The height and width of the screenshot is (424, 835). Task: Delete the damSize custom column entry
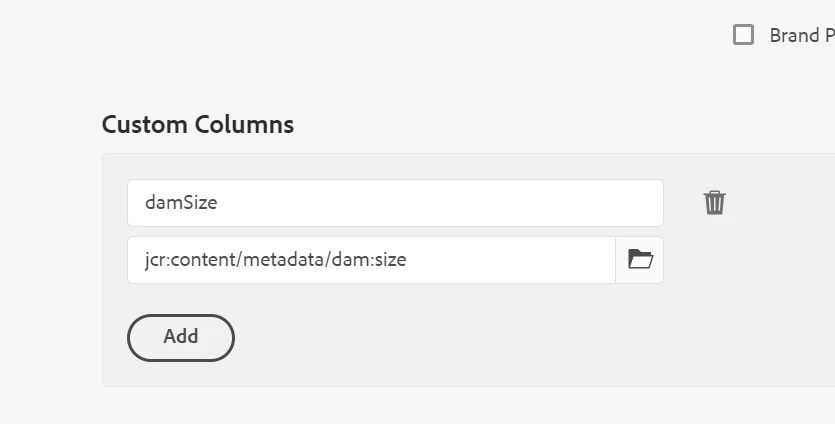pos(714,203)
